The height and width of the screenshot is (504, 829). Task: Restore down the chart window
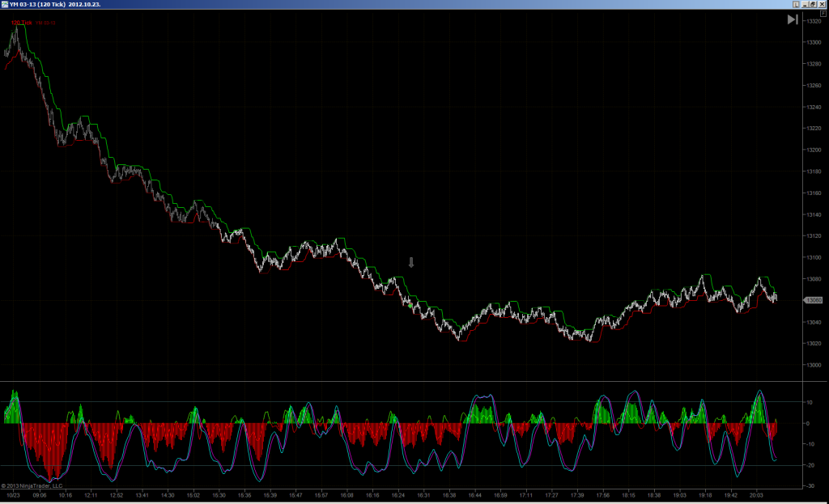point(813,4)
